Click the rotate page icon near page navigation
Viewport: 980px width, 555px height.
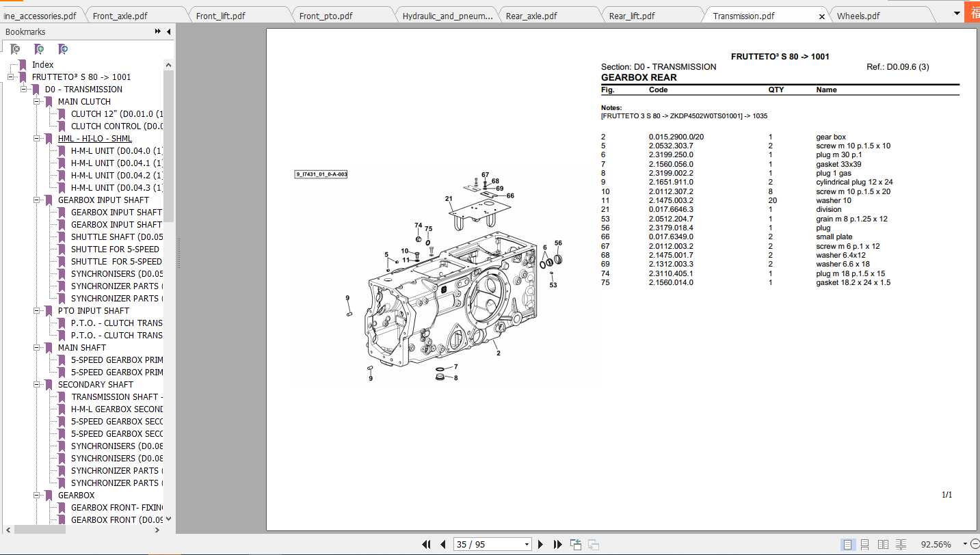[575, 544]
